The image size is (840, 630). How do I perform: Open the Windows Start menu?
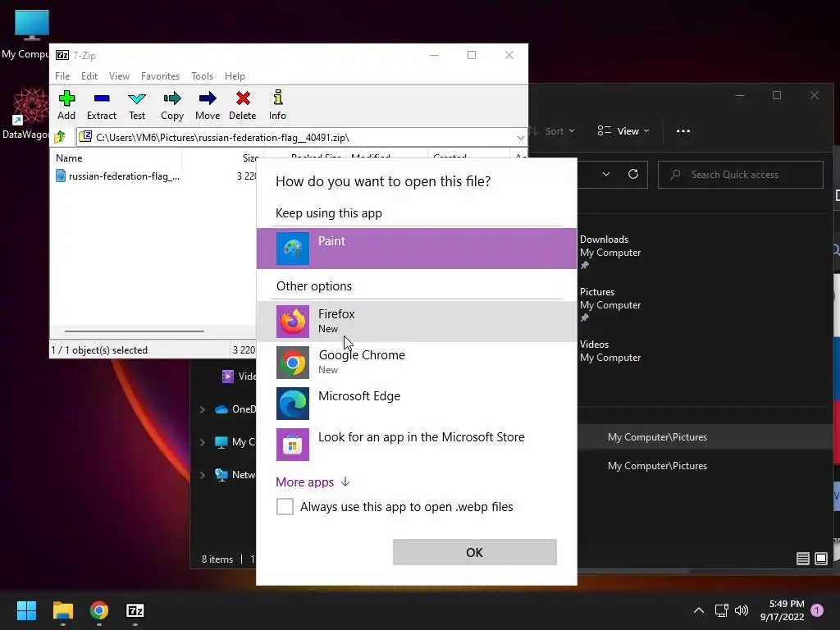tap(26, 610)
